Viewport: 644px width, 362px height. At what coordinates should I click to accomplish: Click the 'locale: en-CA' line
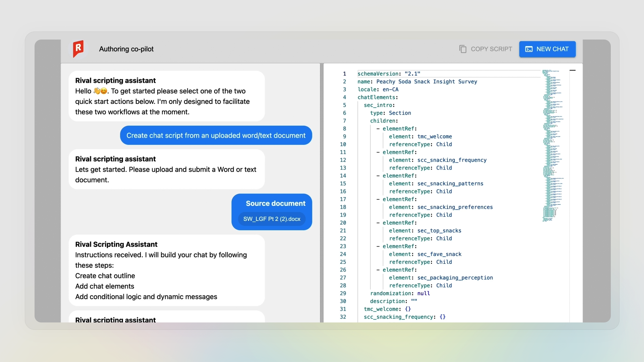point(378,89)
